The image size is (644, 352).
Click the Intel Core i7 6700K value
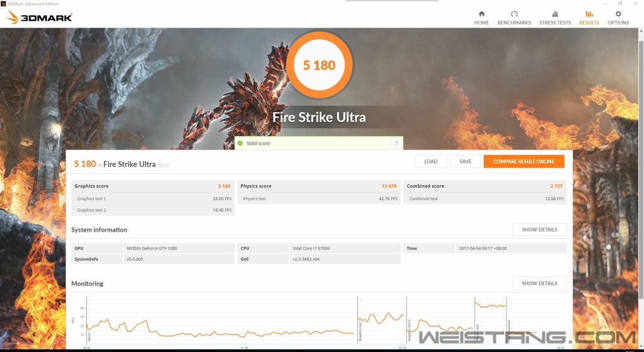[x=311, y=248]
